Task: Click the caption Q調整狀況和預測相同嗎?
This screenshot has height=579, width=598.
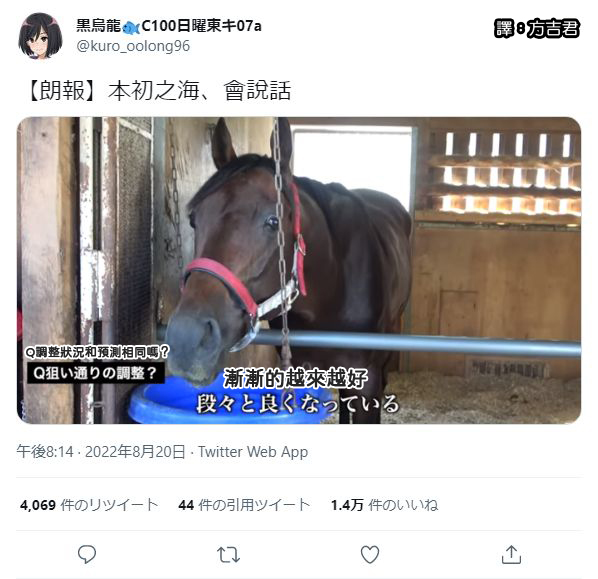Action: (x=97, y=352)
